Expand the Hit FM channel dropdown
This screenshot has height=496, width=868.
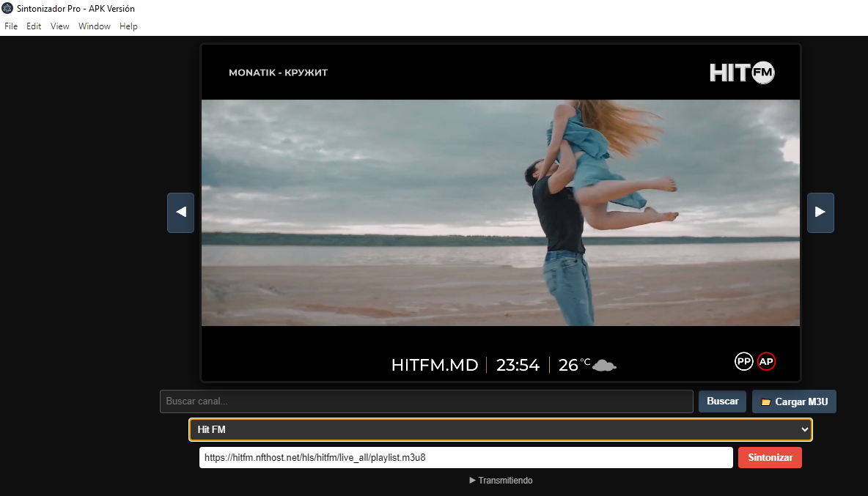click(x=501, y=429)
